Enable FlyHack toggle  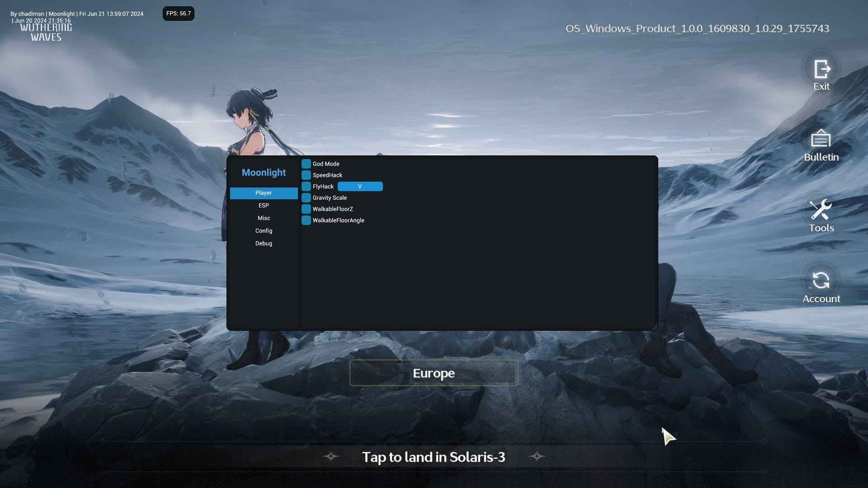pos(306,186)
